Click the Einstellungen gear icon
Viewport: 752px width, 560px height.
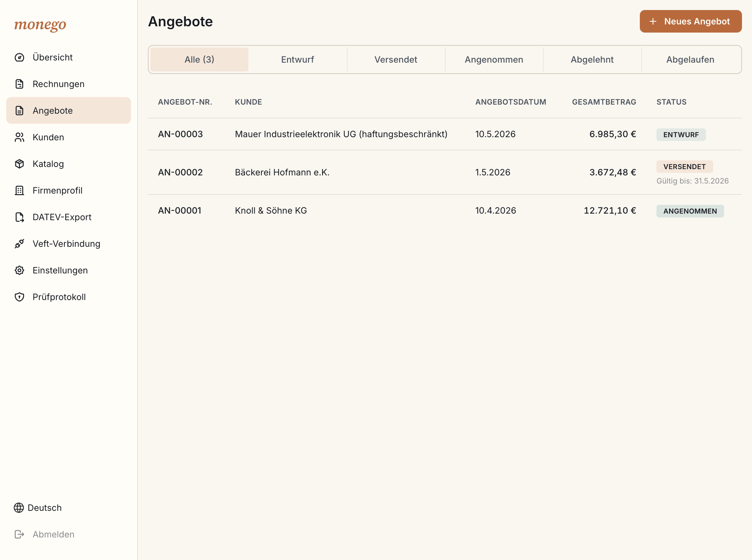click(x=19, y=270)
